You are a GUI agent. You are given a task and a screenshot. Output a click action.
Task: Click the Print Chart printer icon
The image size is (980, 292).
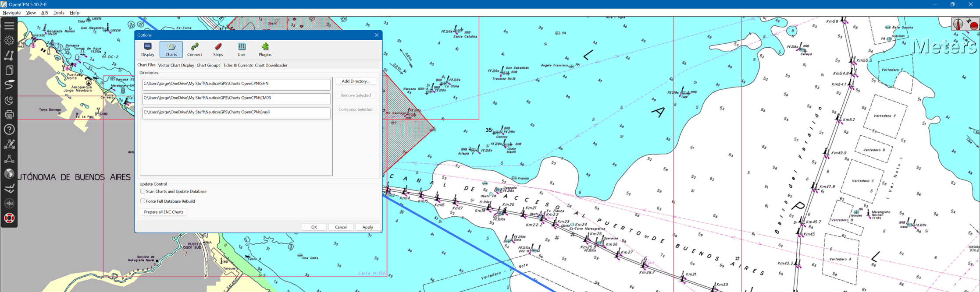click(x=9, y=115)
